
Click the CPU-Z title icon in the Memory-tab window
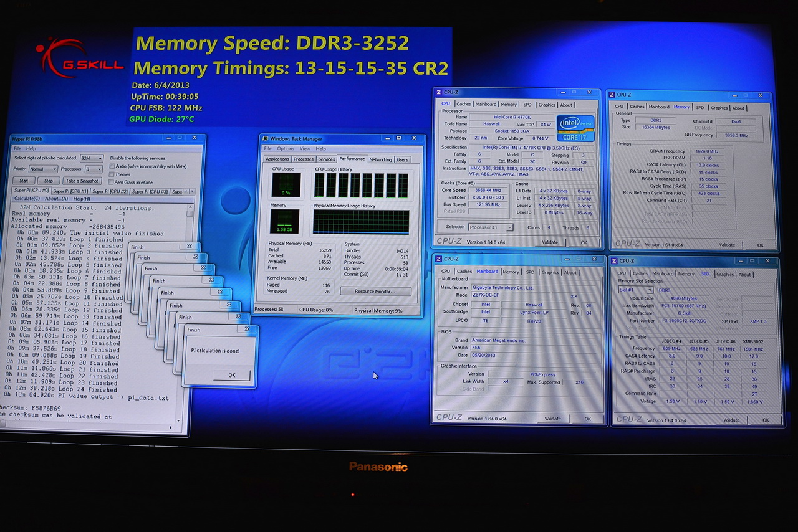coord(612,95)
